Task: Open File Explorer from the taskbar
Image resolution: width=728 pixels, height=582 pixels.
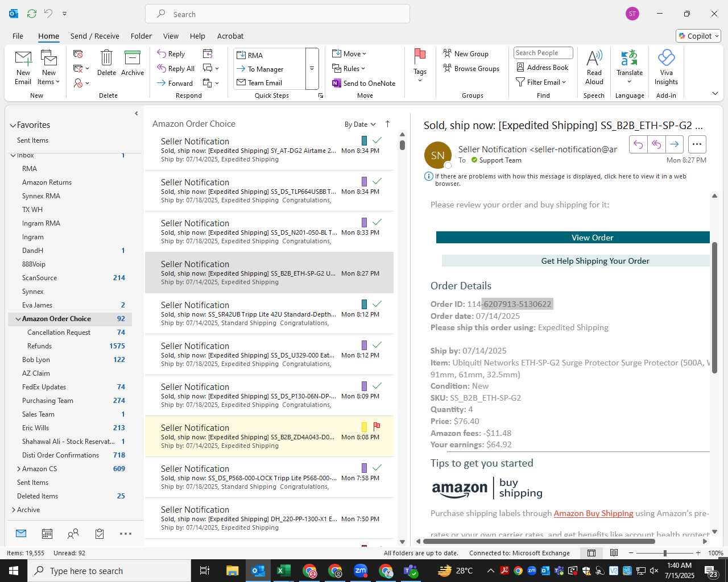Action: [x=232, y=571]
